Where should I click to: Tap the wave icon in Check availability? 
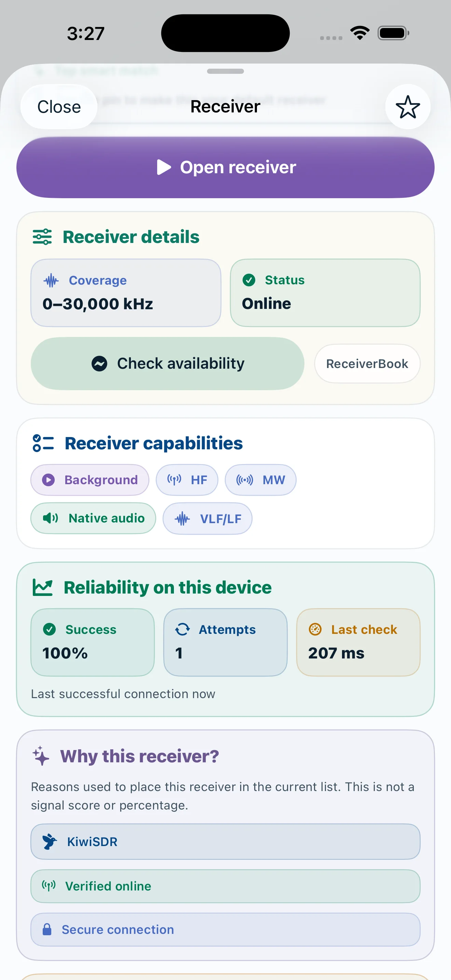99,364
